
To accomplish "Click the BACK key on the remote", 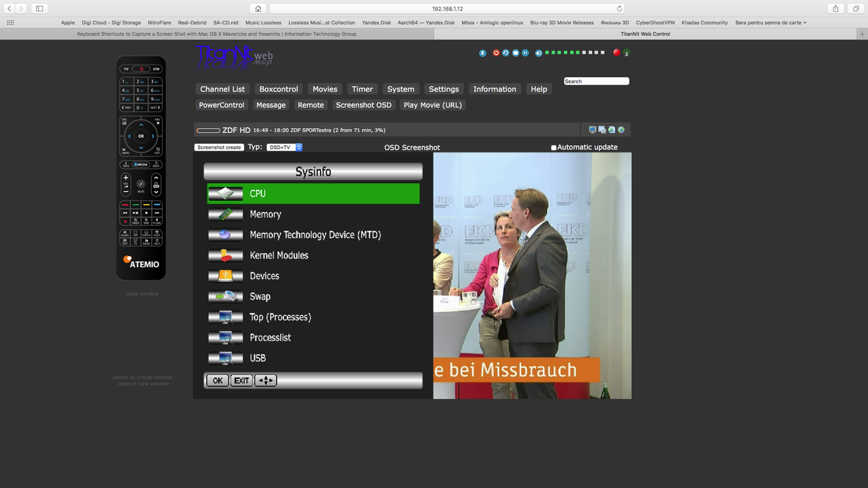I will click(x=156, y=165).
